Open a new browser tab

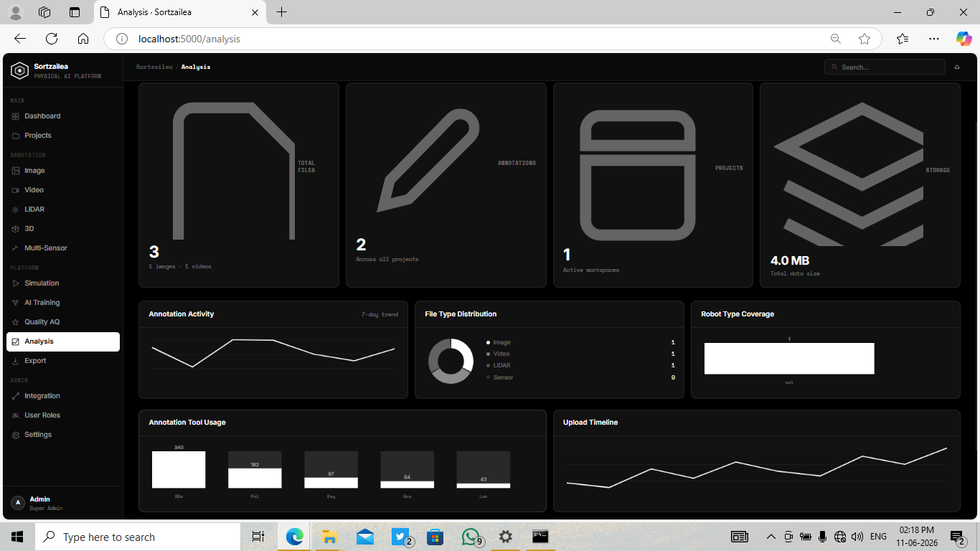[x=282, y=12]
